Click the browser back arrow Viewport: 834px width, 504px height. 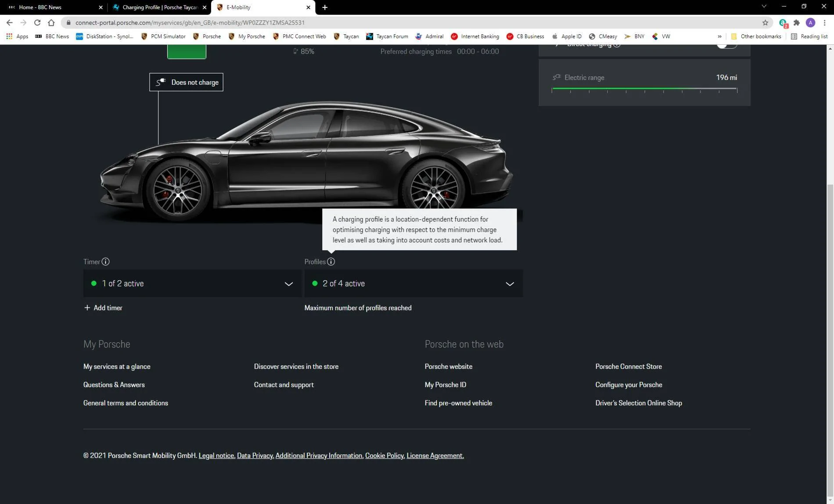[x=9, y=22]
